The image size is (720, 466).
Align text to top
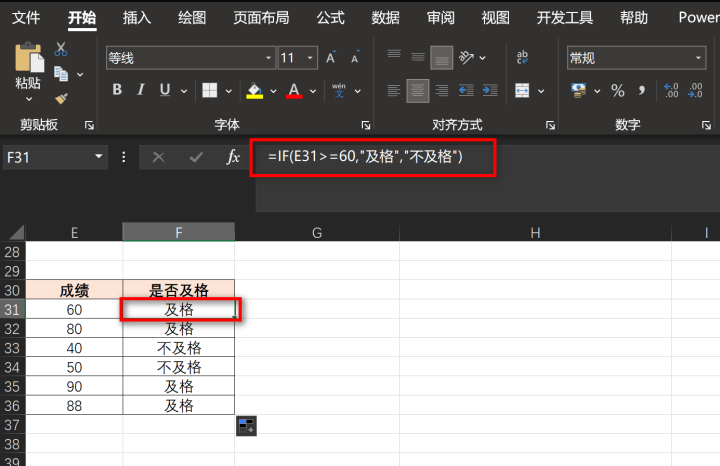[394, 54]
